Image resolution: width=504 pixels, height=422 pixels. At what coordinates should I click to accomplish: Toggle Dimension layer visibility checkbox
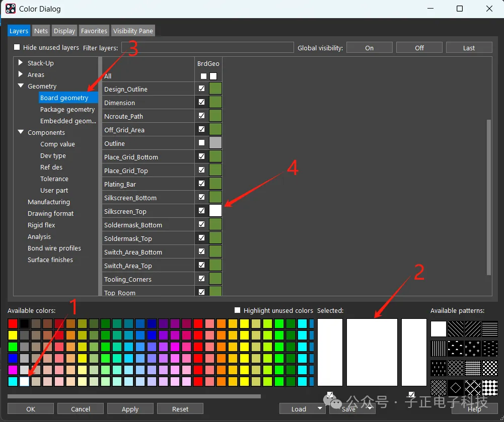[x=201, y=102]
